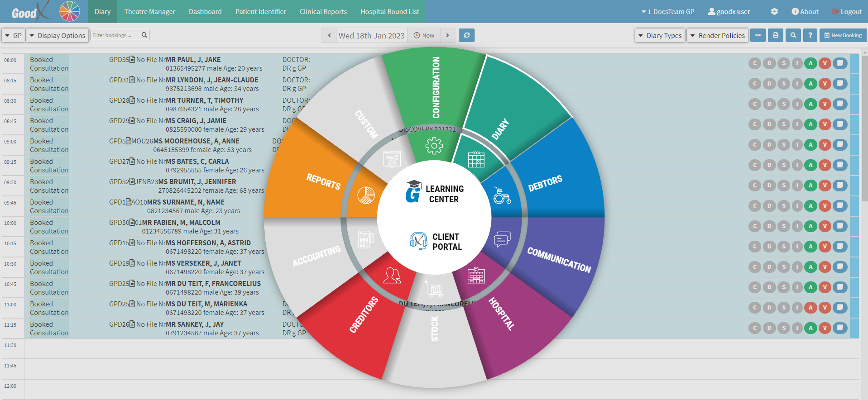Expand the Render Policies dropdown
Viewport: 868px width, 400px height.
[x=717, y=35]
